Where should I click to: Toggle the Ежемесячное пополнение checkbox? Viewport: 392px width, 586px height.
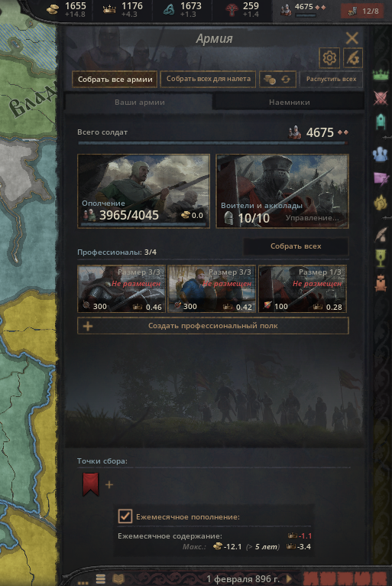coord(125,516)
